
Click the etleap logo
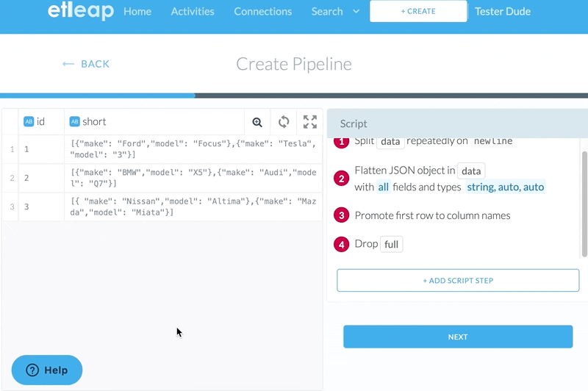(x=80, y=11)
